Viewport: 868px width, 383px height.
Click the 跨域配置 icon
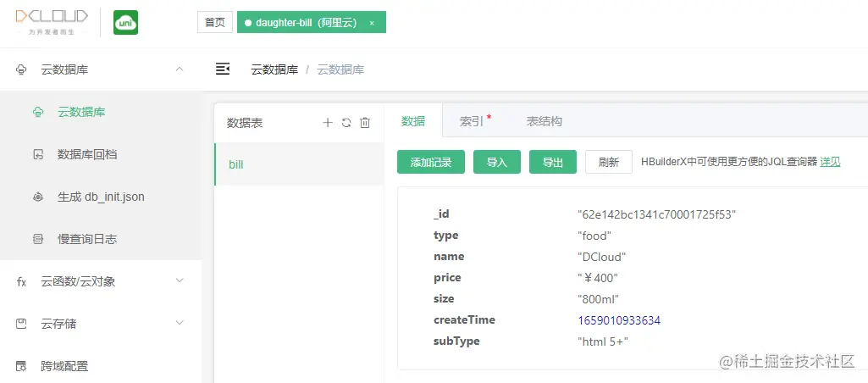point(21,366)
